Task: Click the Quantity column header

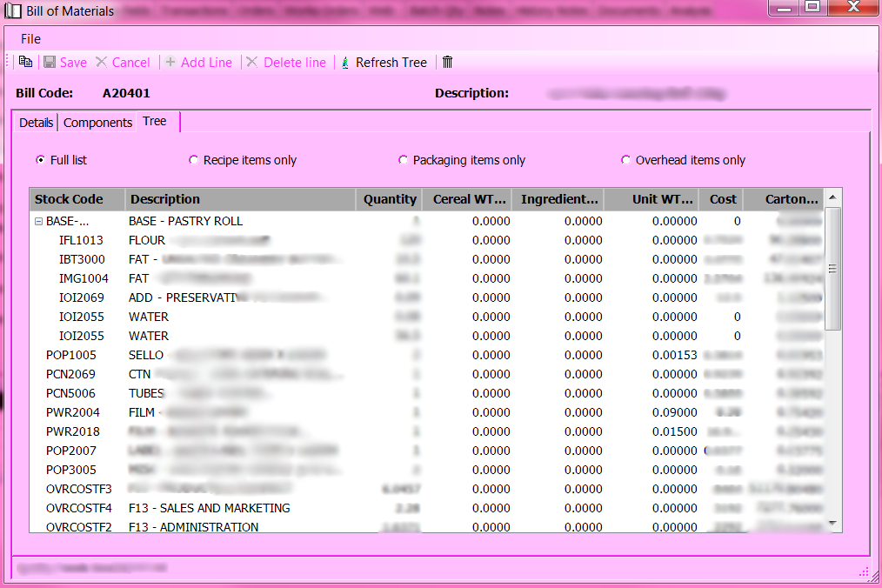Action: [390, 199]
